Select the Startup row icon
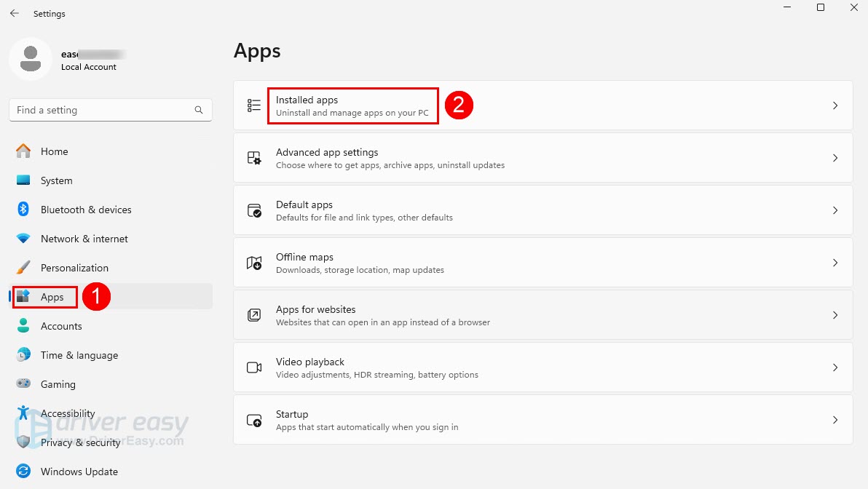This screenshot has width=868, height=489. point(253,419)
